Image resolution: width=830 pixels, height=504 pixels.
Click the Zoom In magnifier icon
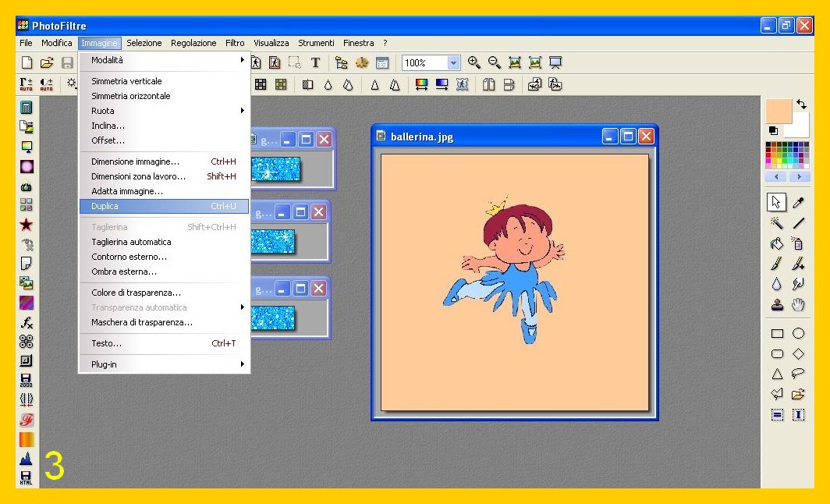(474, 63)
